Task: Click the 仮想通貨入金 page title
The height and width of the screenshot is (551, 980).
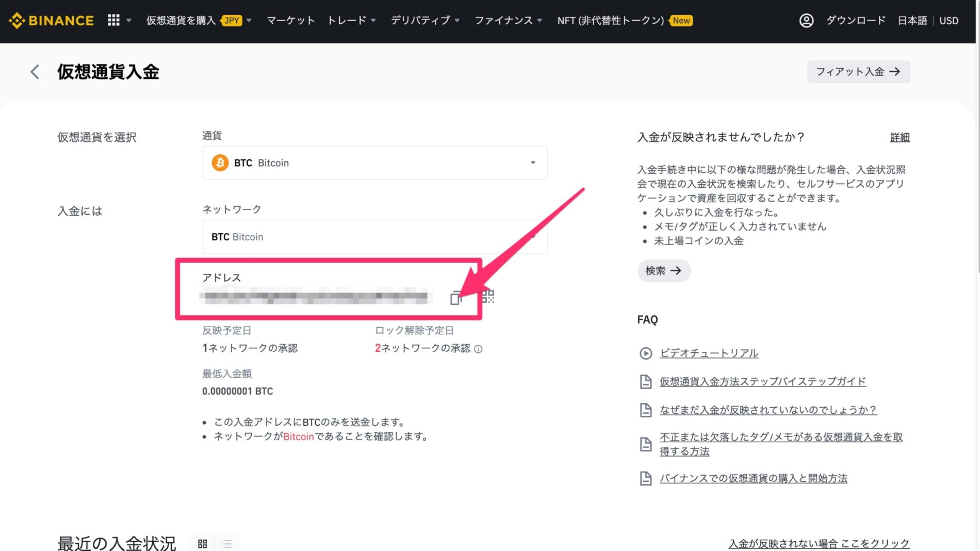Action: pyautogui.click(x=108, y=72)
